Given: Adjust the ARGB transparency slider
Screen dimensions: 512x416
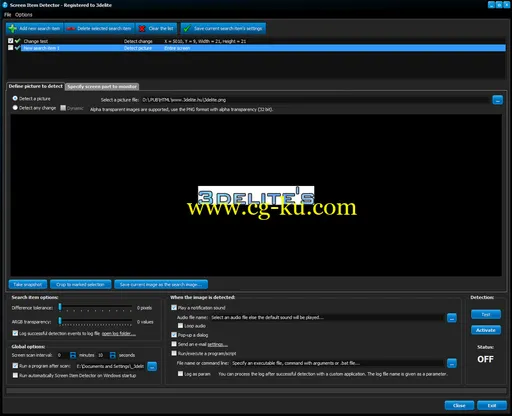Looking at the screenshot, I should [60, 321].
